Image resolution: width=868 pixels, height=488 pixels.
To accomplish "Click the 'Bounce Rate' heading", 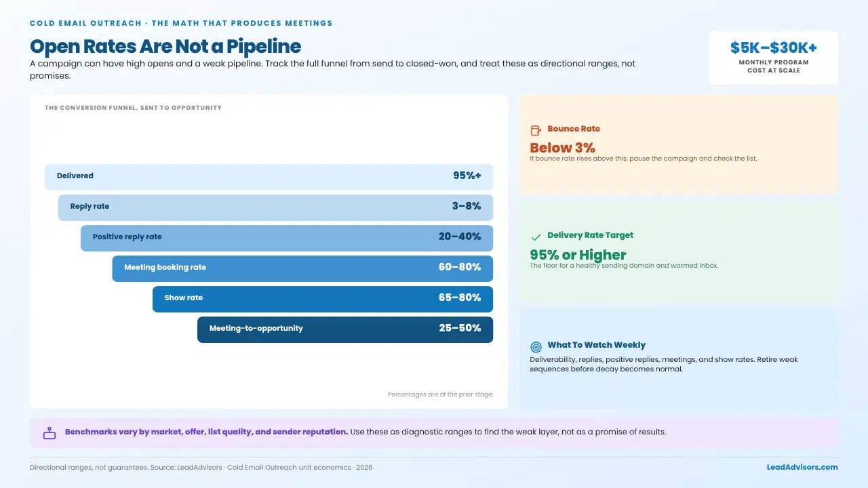I will click(x=574, y=129).
